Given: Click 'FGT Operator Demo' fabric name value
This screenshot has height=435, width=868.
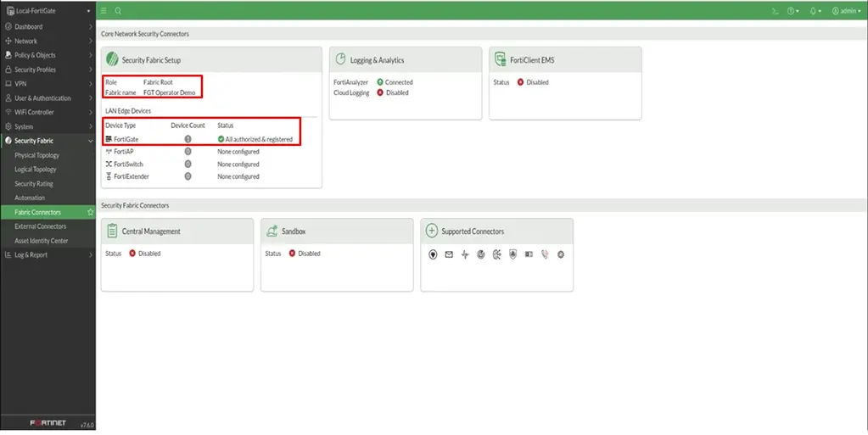Looking at the screenshot, I should pyautogui.click(x=170, y=92).
